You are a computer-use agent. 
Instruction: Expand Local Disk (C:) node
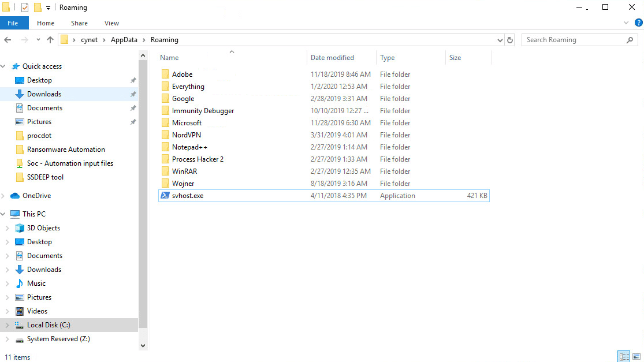click(x=8, y=325)
